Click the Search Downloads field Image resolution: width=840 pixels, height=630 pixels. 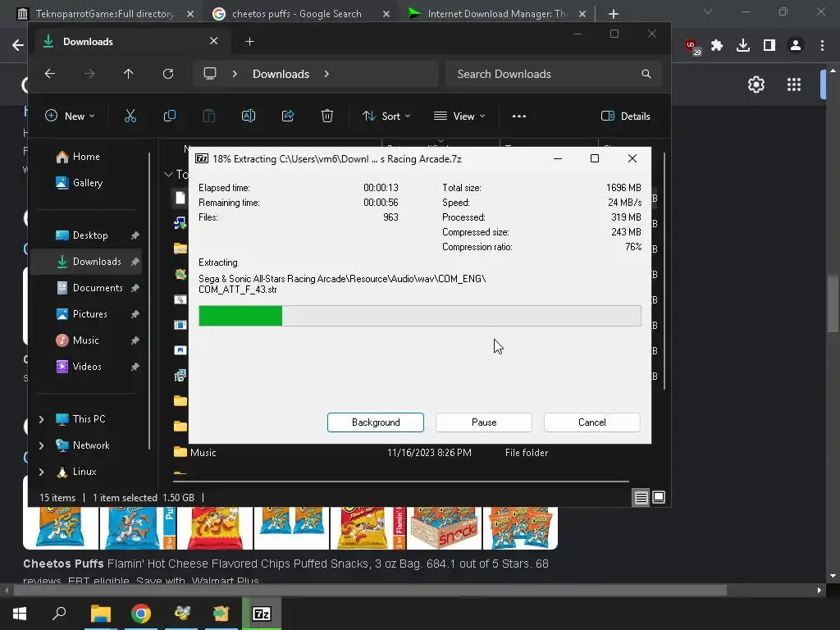[x=554, y=74]
